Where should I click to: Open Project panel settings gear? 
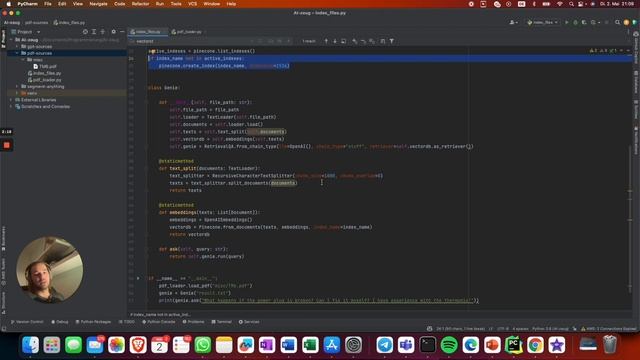[x=113, y=32]
